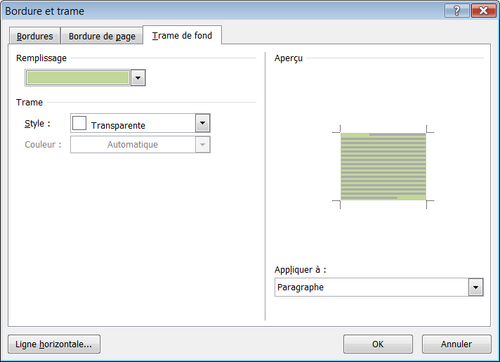Screen dimensions: 500x362
Task: Close the Bordure et trame dialog
Action: coord(483,11)
